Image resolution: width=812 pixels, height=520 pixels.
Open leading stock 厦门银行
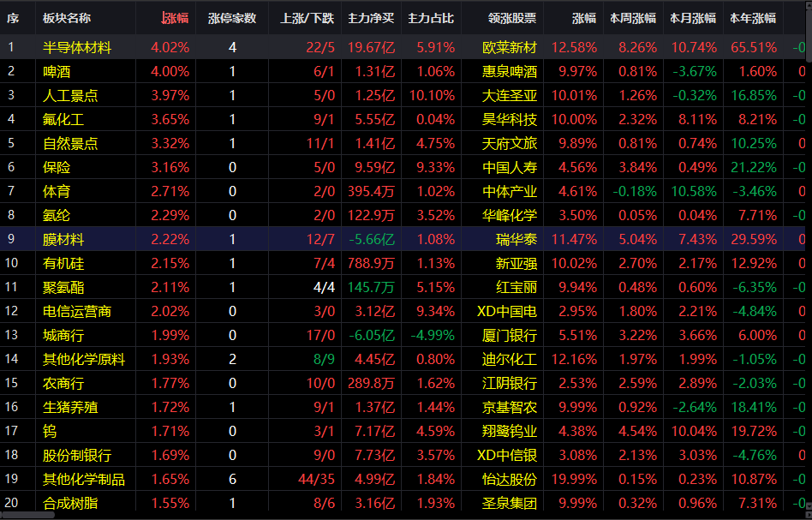tap(510, 336)
